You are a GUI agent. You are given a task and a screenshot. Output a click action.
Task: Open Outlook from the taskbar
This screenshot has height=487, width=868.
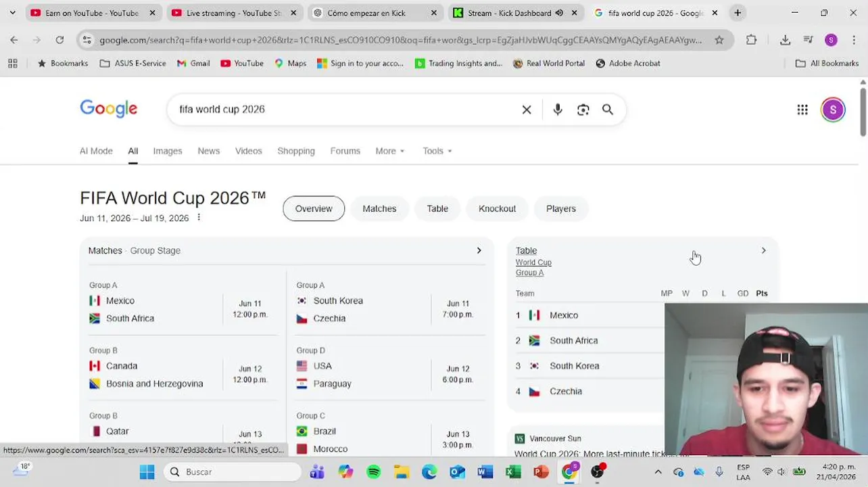coord(458,471)
